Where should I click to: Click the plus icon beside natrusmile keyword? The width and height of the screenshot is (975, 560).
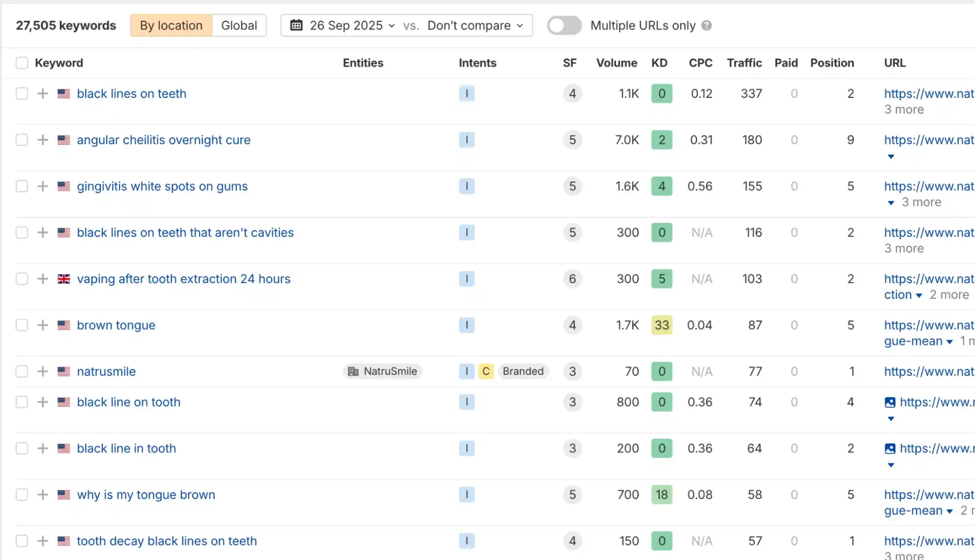(x=43, y=371)
